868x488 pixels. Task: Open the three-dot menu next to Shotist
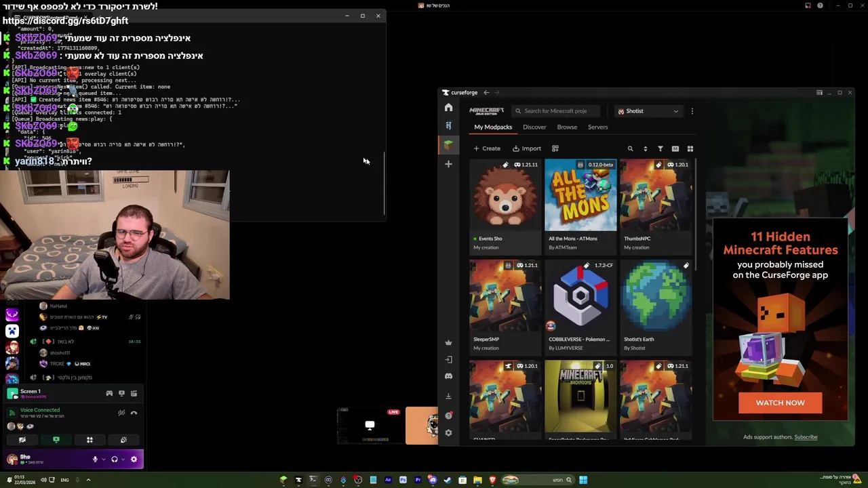(x=692, y=111)
